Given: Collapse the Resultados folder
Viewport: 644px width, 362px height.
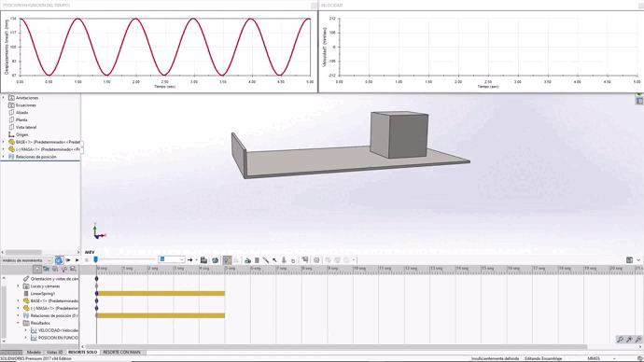Looking at the screenshot, I should click(18, 323).
